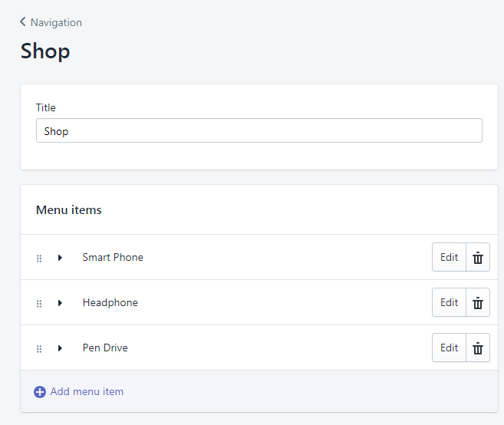Open Edit for Pen Drive
The image size is (504, 425).
coord(449,348)
